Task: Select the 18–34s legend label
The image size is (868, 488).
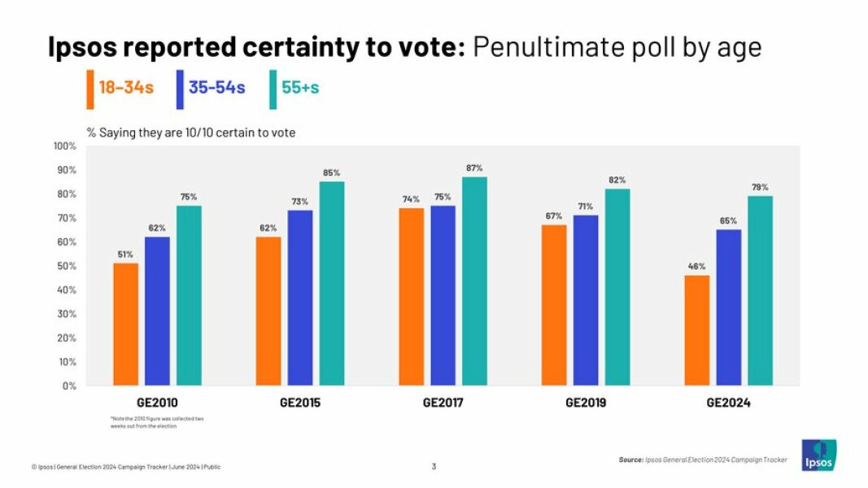Action: point(126,88)
